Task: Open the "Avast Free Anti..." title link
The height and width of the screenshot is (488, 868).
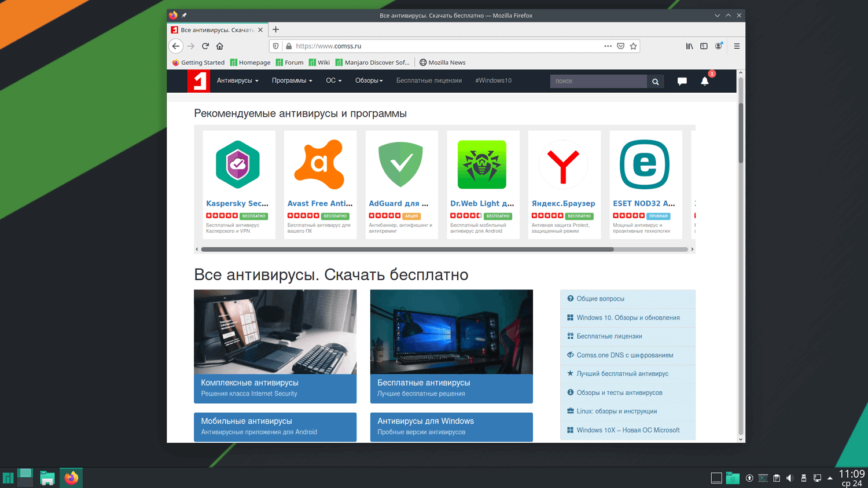Action: [x=320, y=204]
